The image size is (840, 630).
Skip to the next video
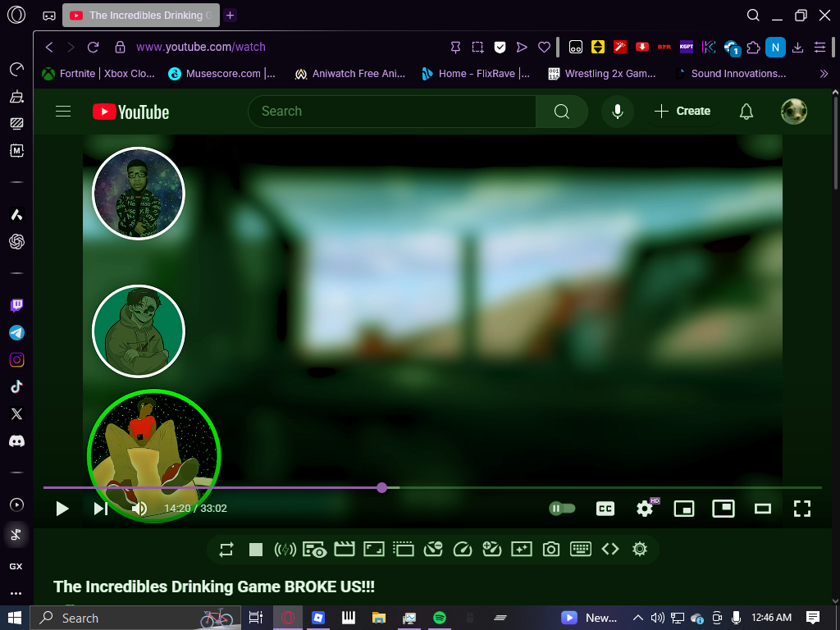101,509
